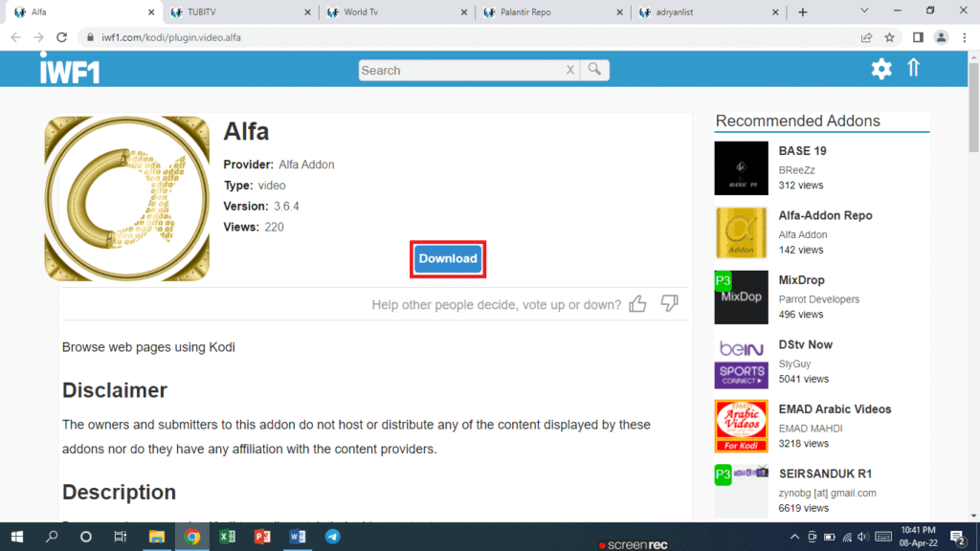Open the iWF1 settings gear icon
This screenshot has height=551, width=980.
tap(880, 68)
